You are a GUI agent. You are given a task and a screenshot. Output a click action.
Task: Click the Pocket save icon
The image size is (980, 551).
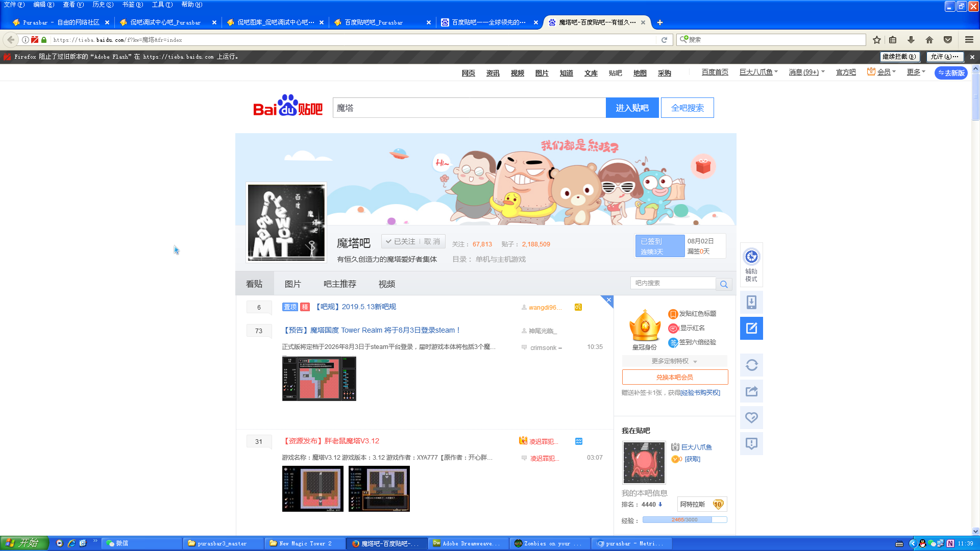pyautogui.click(x=948, y=40)
